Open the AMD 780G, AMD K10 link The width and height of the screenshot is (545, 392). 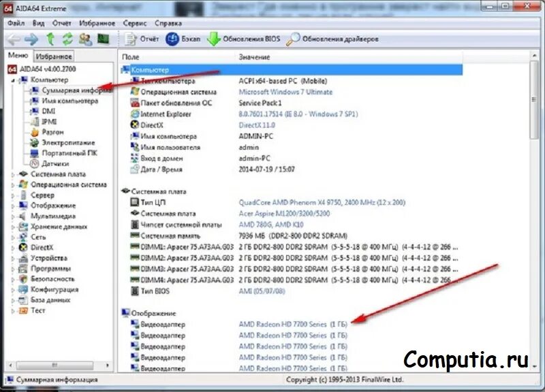[x=271, y=225]
